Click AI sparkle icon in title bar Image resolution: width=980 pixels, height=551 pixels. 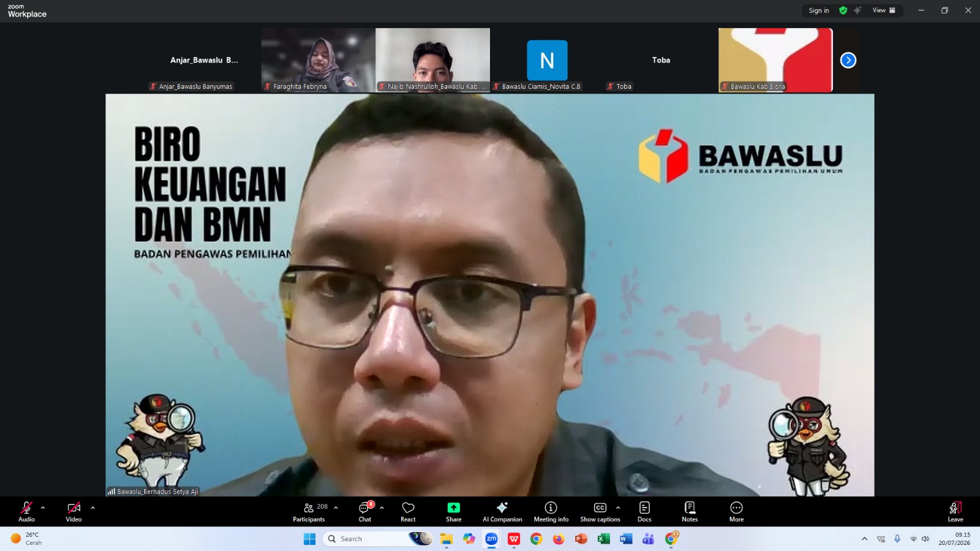[858, 10]
